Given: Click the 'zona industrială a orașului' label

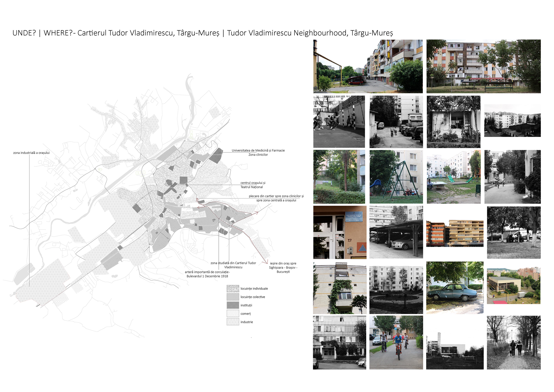Looking at the screenshot, I should 31,153.
